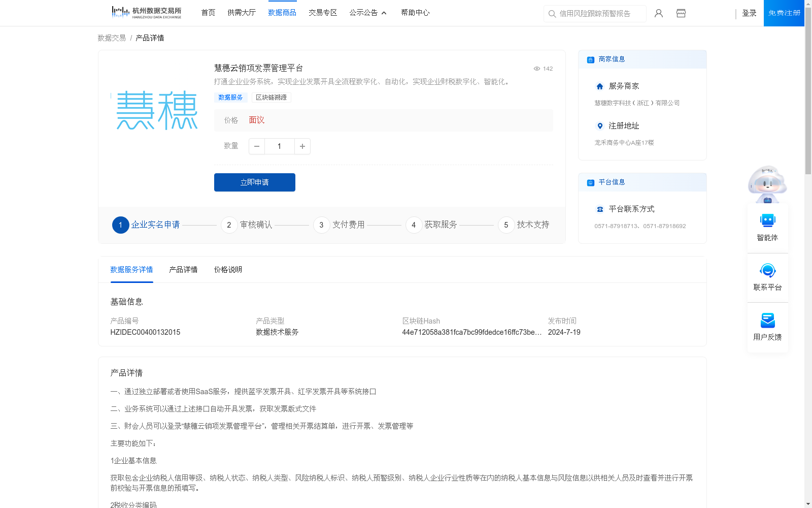Click the minus quantity button
The height and width of the screenshot is (508, 812).
click(257, 146)
